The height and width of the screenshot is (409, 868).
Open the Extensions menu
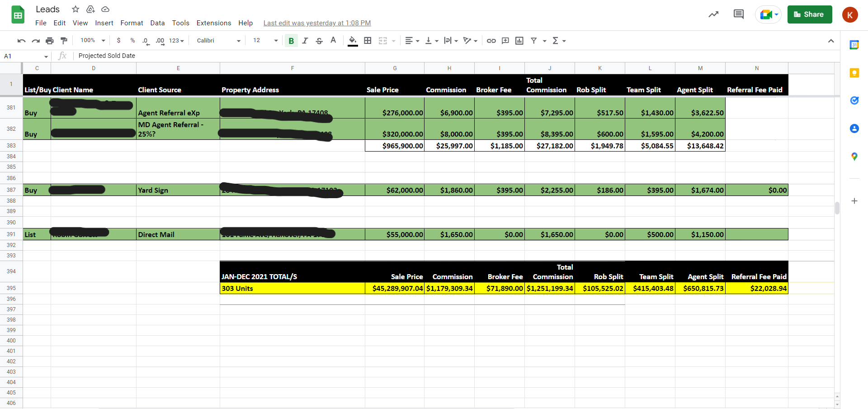pyautogui.click(x=214, y=23)
